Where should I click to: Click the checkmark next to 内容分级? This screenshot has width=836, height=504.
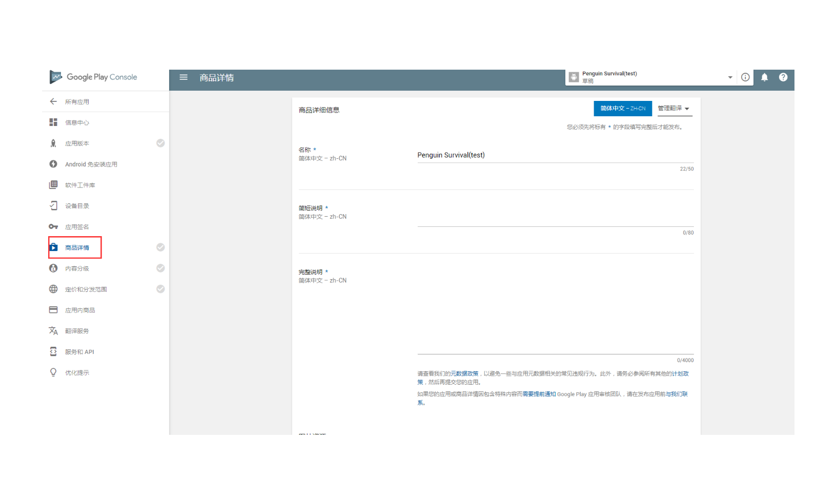click(160, 268)
